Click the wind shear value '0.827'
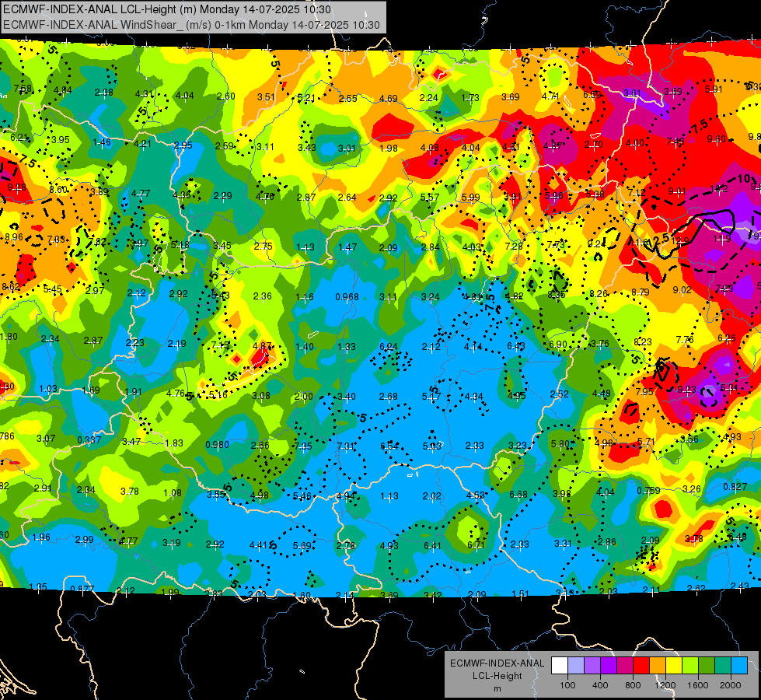This screenshot has width=761, height=700. pos(735,487)
